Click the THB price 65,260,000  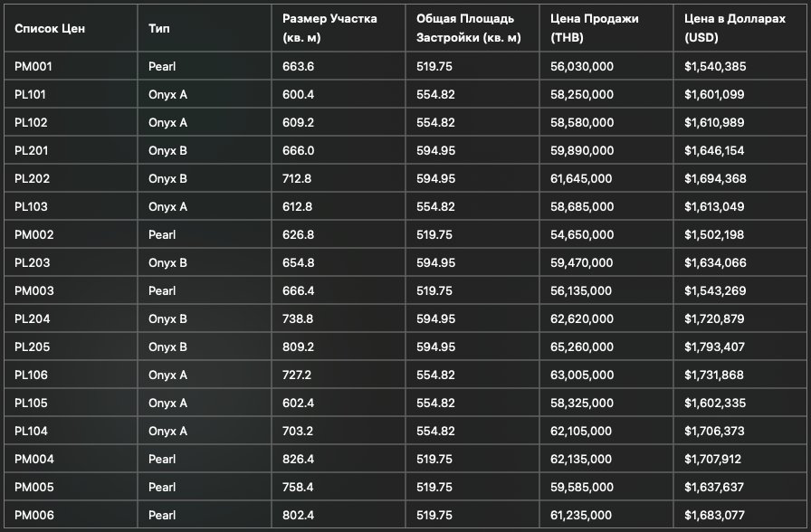pyautogui.click(x=582, y=347)
